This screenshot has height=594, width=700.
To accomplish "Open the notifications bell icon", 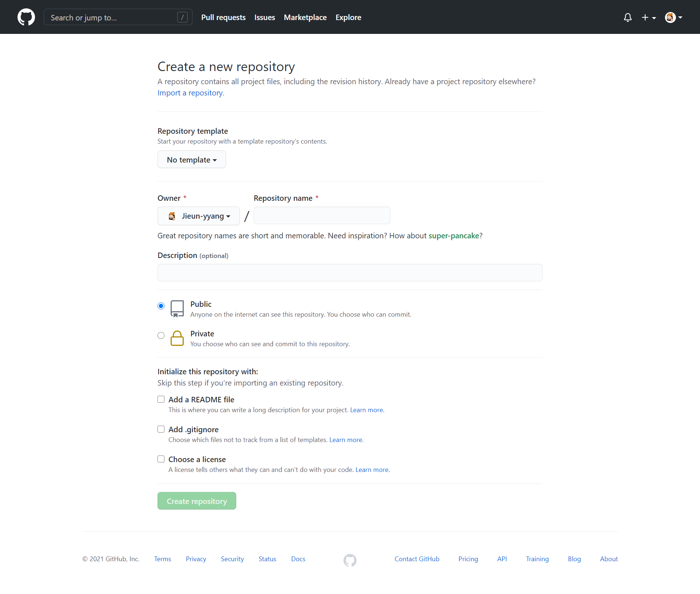I will (x=627, y=17).
